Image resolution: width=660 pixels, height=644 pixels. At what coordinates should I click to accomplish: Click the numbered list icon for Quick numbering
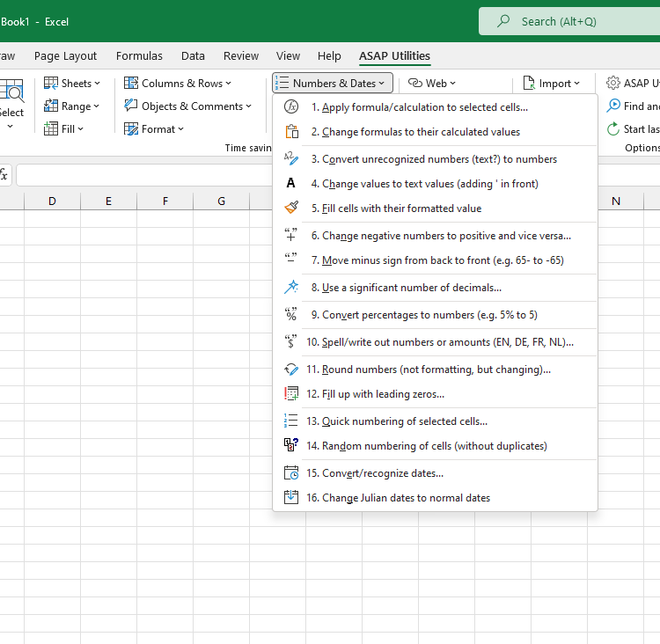(x=291, y=421)
